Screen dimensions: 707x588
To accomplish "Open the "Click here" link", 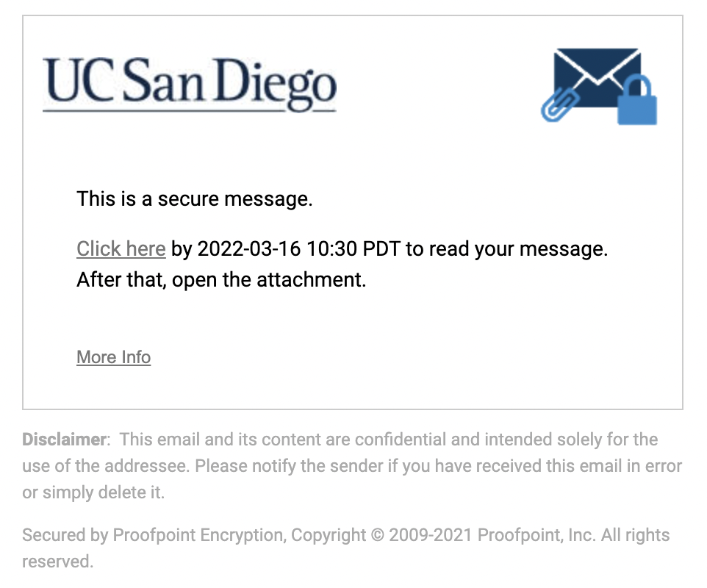I will (121, 249).
